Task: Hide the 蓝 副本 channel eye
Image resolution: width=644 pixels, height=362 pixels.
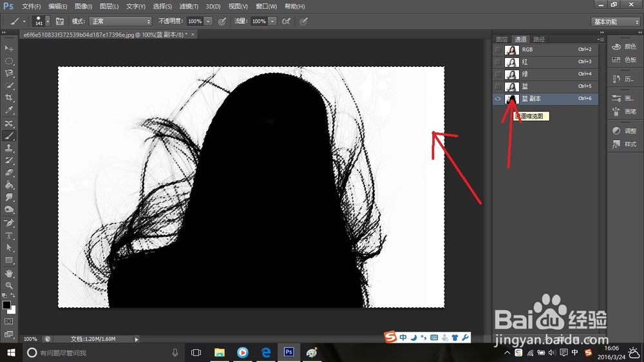Action: pos(498,99)
